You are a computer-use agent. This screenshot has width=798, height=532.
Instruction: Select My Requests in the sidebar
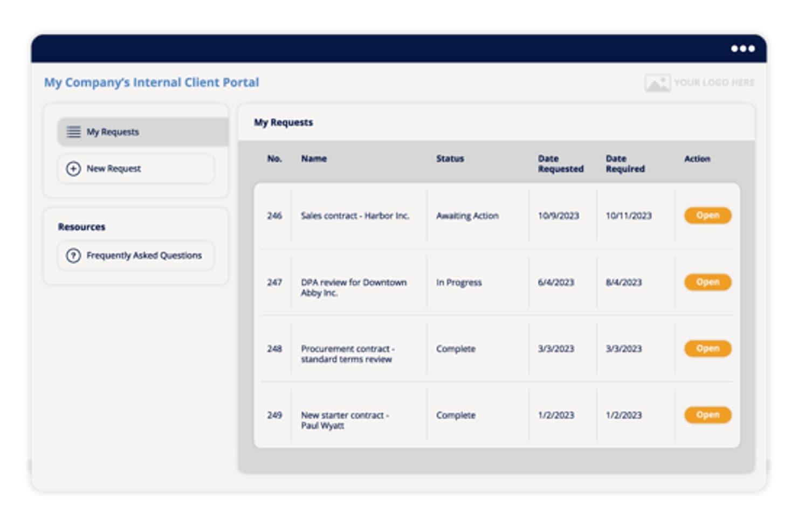(143, 132)
